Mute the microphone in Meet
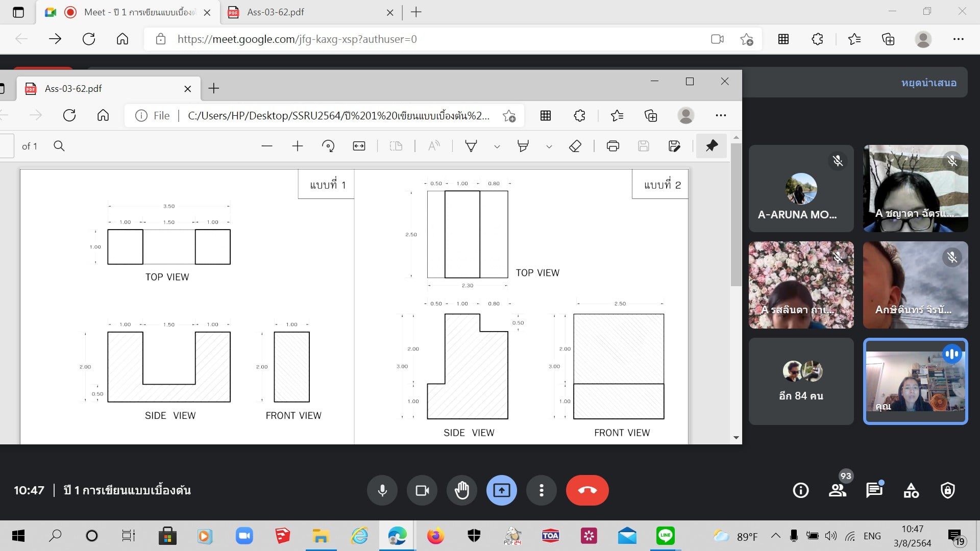The image size is (980, 551). [382, 490]
